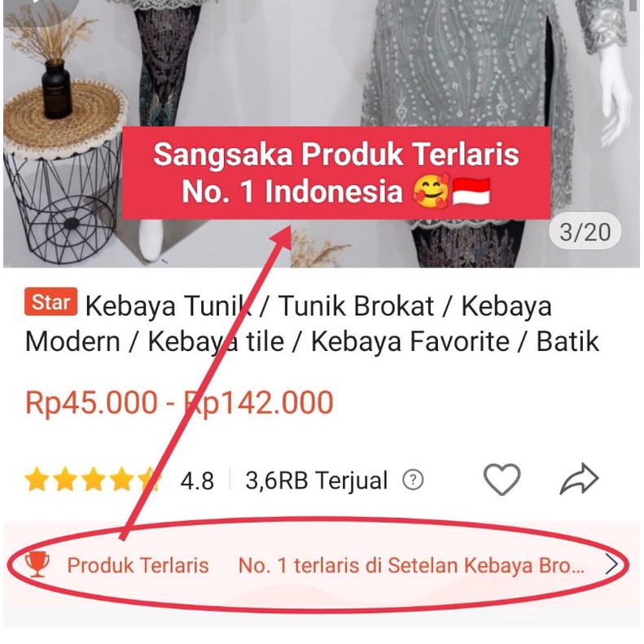Tap the five-star rating row
The height and width of the screenshot is (644, 644).
click(93, 480)
